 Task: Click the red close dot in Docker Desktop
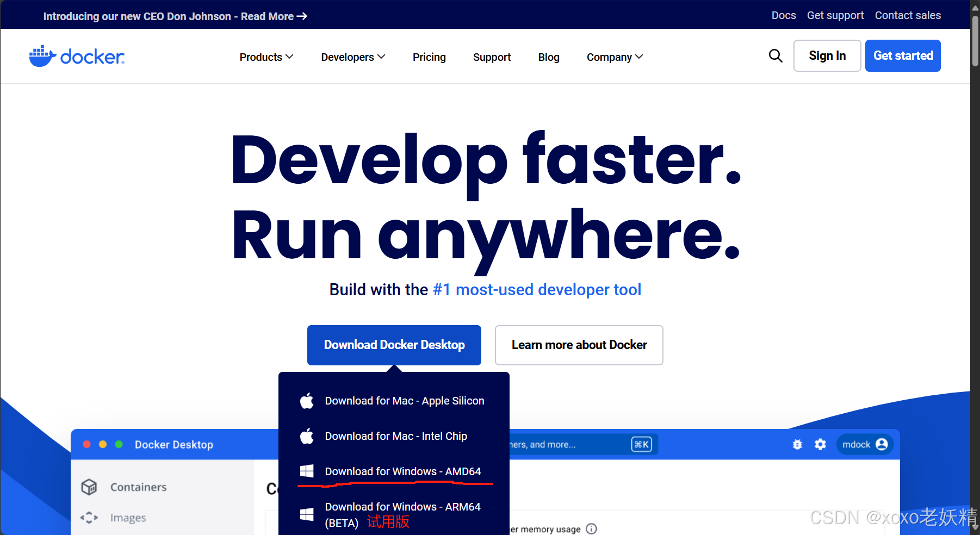pyautogui.click(x=86, y=444)
